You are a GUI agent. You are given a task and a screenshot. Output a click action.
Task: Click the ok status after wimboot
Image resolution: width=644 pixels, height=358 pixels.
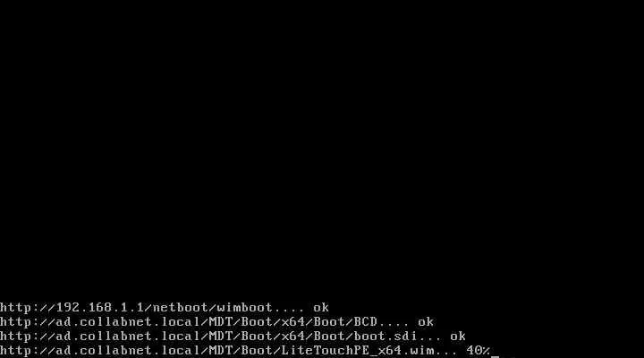click(x=321, y=308)
